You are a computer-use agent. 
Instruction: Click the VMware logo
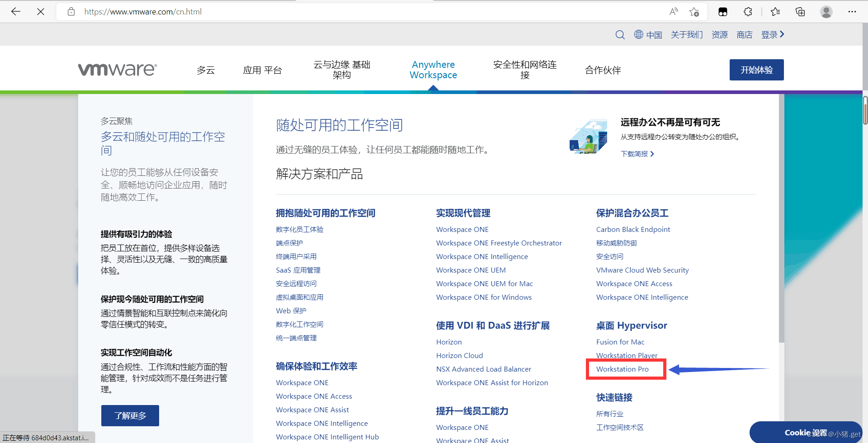(x=118, y=69)
